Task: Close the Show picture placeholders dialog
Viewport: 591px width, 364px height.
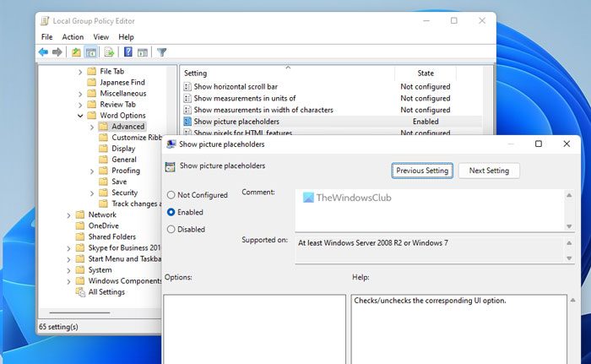Action: tap(567, 144)
